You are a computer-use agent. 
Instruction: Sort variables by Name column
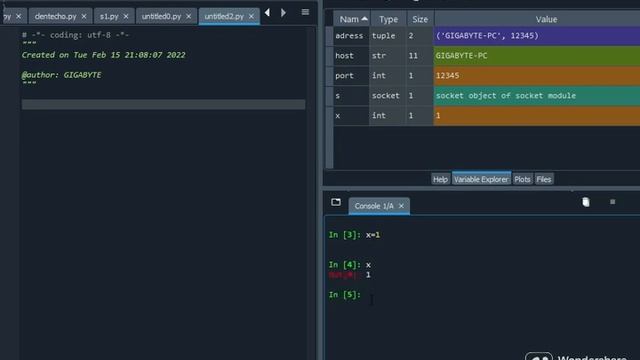point(352,19)
